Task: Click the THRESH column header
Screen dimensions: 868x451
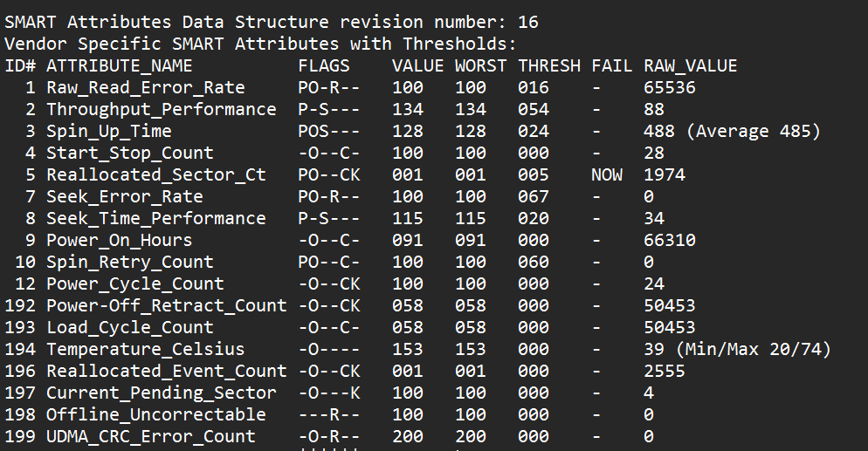Action: [549, 65]
